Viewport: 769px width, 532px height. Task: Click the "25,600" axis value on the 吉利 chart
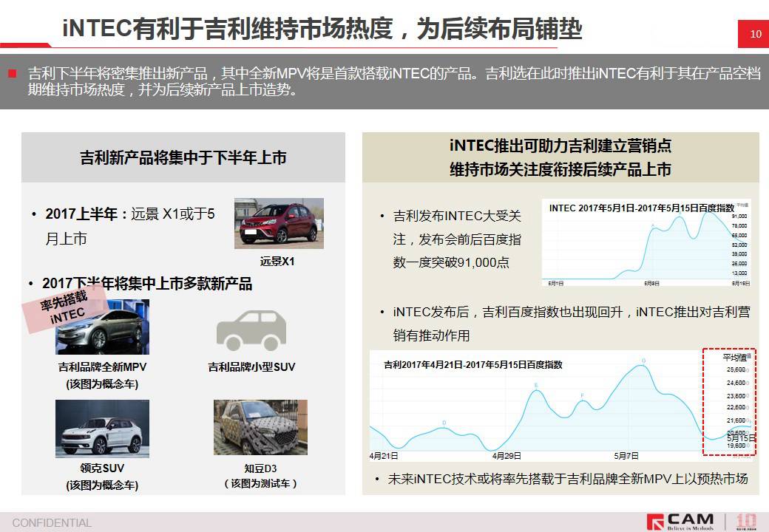point(736,370)
